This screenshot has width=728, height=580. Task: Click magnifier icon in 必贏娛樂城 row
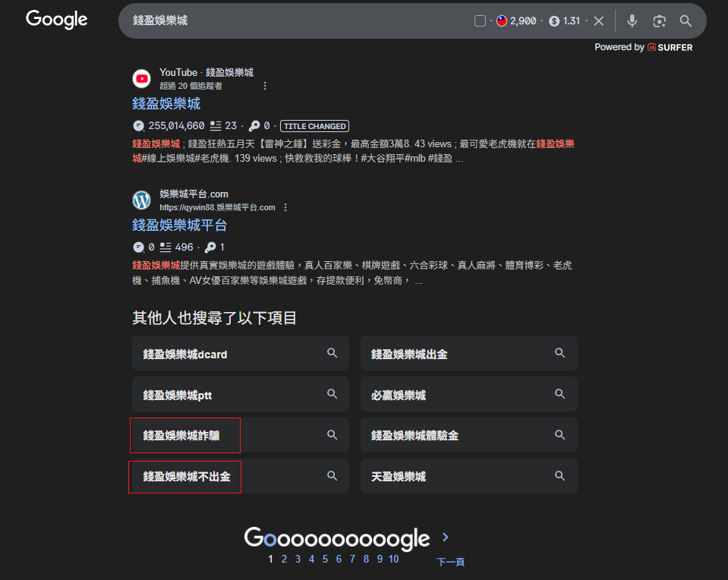coord(560,394)
